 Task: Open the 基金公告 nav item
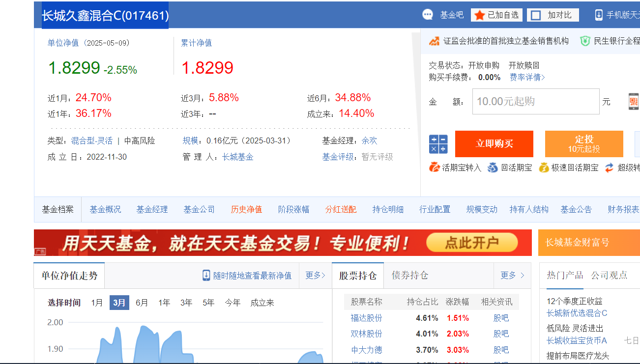(576, 209)
